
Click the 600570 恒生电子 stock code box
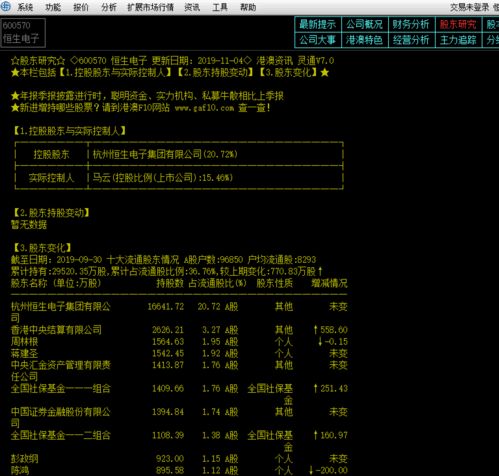pyautogui.click(x=23, y=33)
